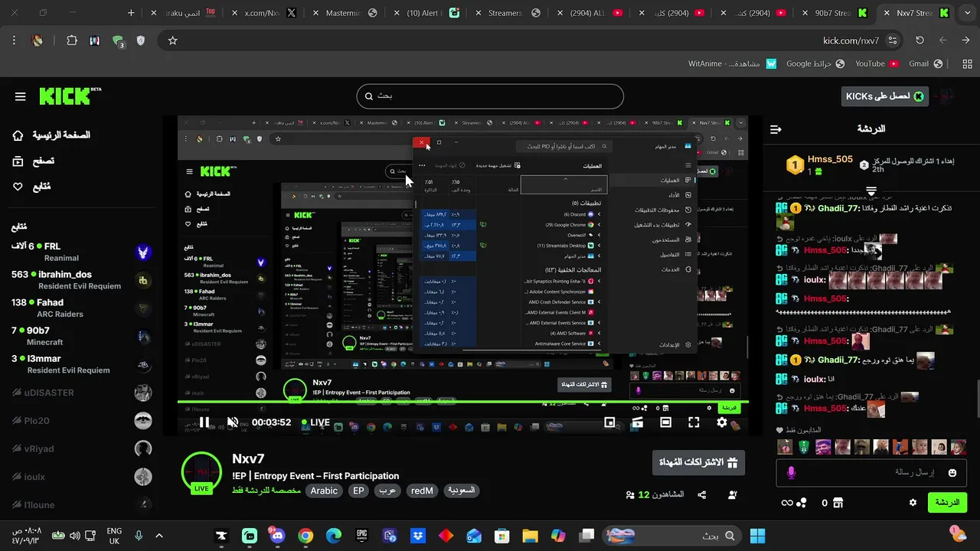Open Hmss_505 top gifter entry
This screenshot has width=980, height=551.
point(820,165)
